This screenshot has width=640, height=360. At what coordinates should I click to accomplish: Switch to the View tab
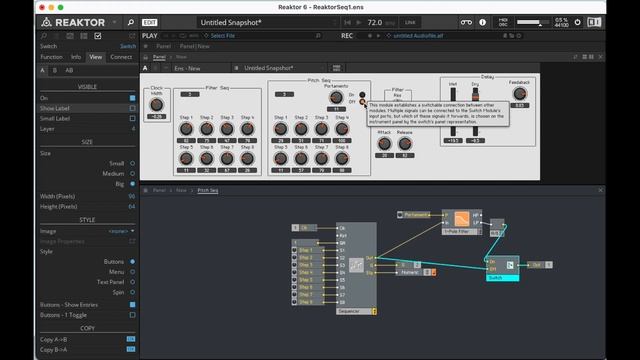(96, 57)
